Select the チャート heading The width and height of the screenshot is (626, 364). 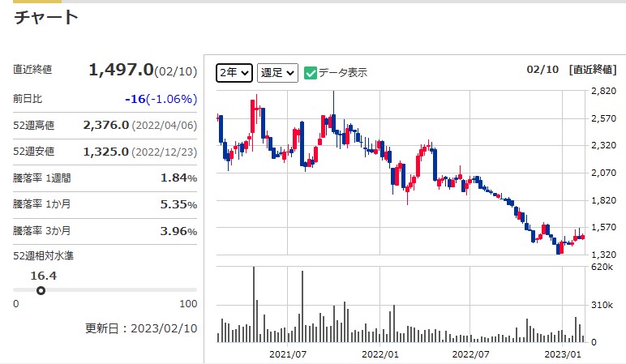click(46, 18)
